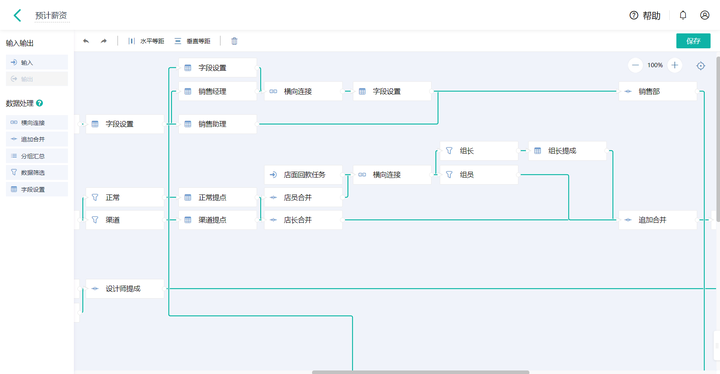Click the table icon on 组长提成 node
720x374 pixels.
tap(538, 151)
